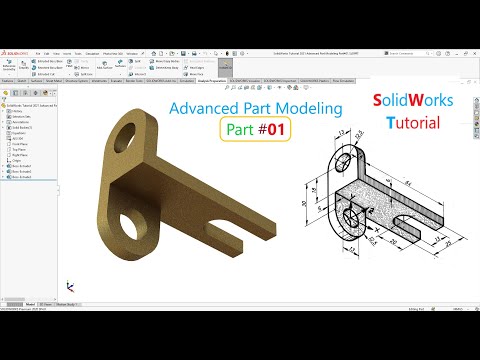Open the DisplayManager panel tab
The image size is (480, 360).
tap(45, 93)
